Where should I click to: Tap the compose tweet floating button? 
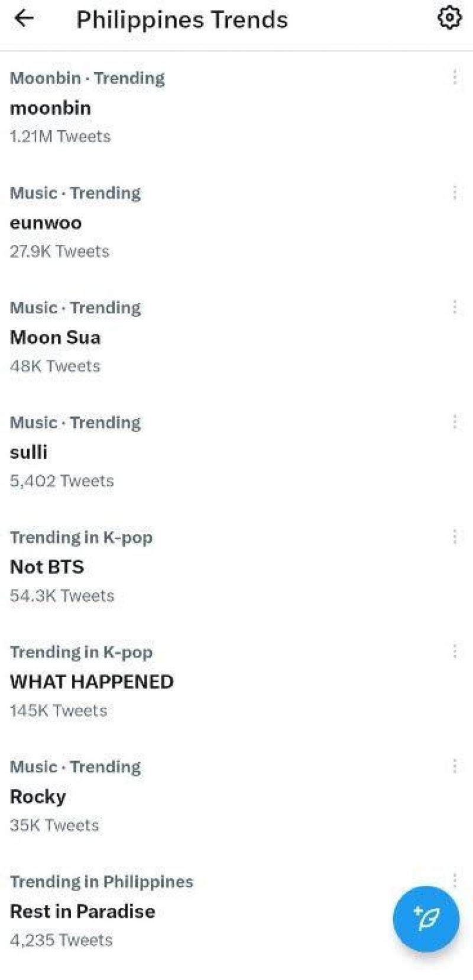426,918
